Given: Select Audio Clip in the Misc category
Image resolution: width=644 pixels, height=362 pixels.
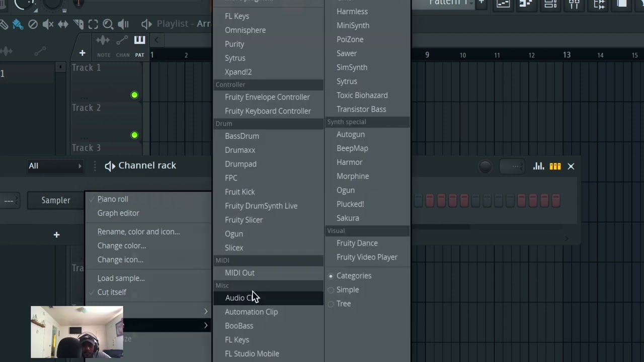Looking at the screenshot, I should pyautogui.click(x=268, y=298).
